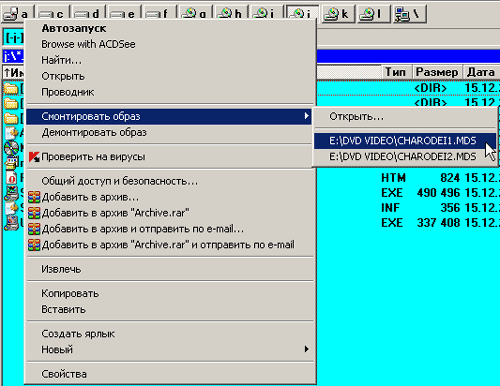
Task: Switch to CD drive g button
Action: coord(195,14)
